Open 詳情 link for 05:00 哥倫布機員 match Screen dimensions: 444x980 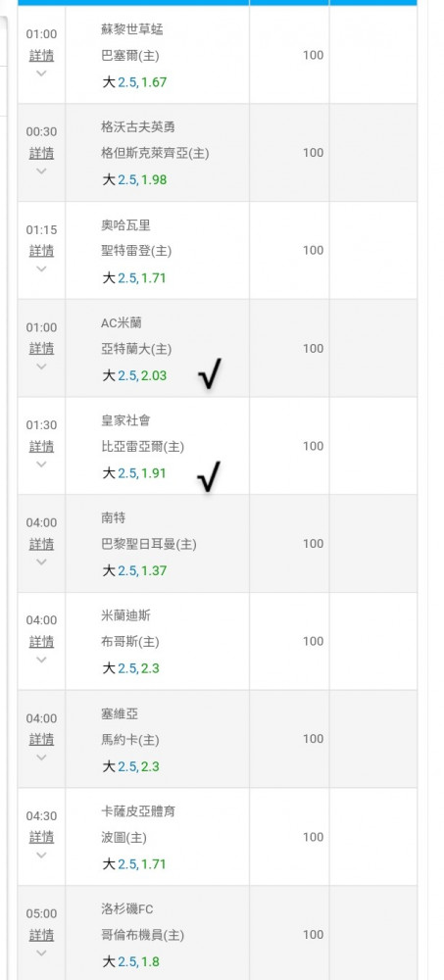pyautogui.click(x=41, y=935)
